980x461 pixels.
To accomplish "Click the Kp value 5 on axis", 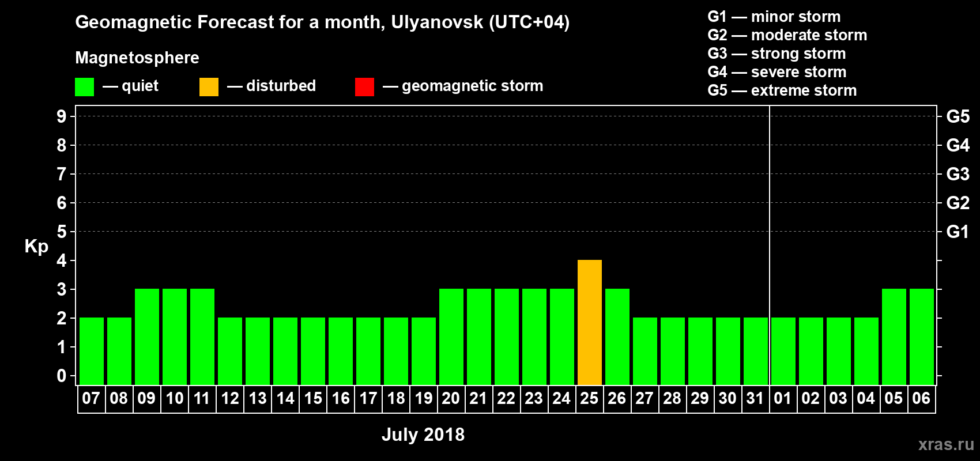I will 62,232.
